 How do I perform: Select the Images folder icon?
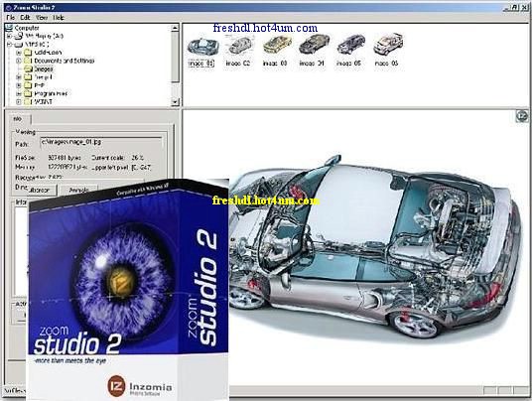coord(28,68)
